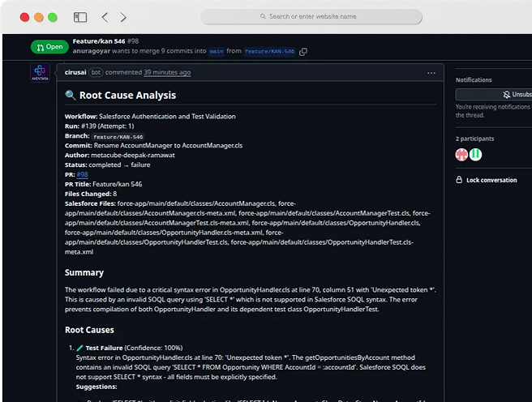Open the cirusai bot avatar
The width and height of the screenshot is (532, 402).
(x=40, y=72)
